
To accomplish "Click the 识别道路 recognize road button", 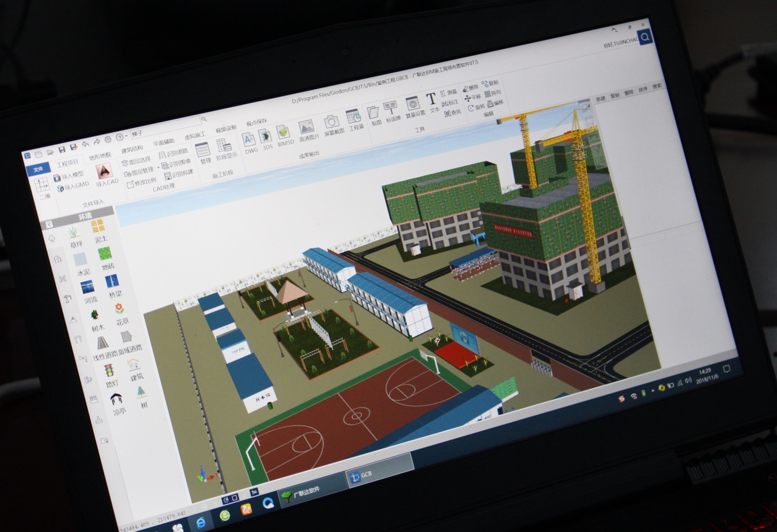I will pos(174,153).
